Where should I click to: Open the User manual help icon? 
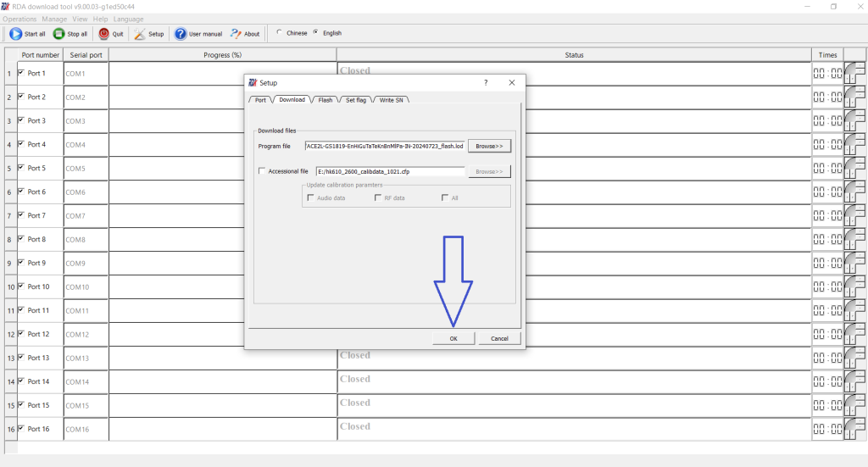(x=181, y=34)
